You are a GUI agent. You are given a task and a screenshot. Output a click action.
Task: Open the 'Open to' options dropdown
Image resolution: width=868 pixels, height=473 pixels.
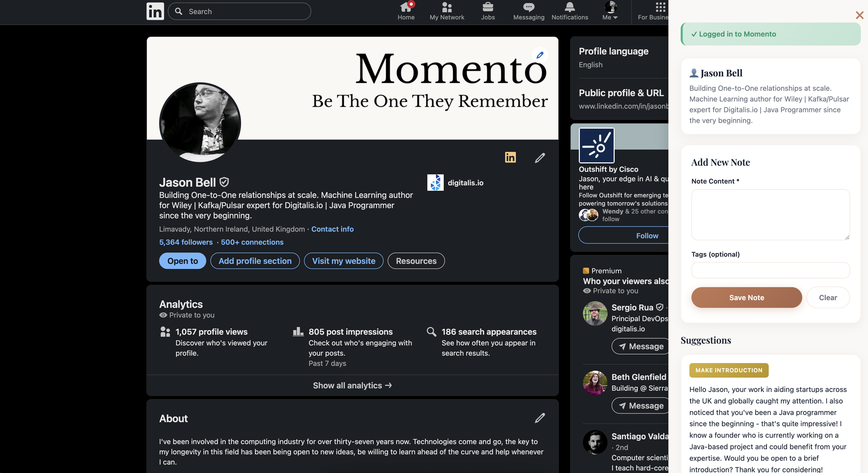tap(182, 261)
